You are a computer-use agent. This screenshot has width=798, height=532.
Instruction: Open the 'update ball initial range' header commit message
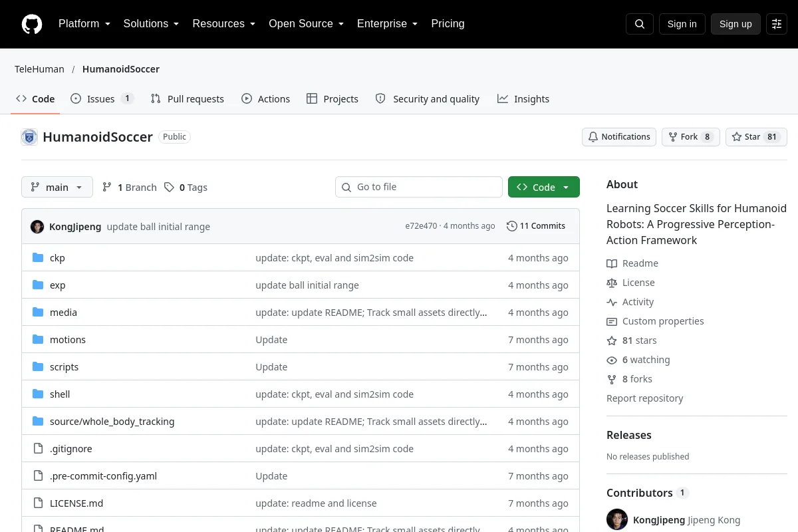[158, 227]
